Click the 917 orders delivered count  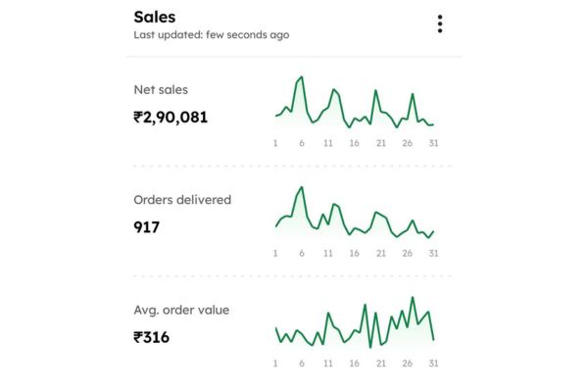pos(146,227)
